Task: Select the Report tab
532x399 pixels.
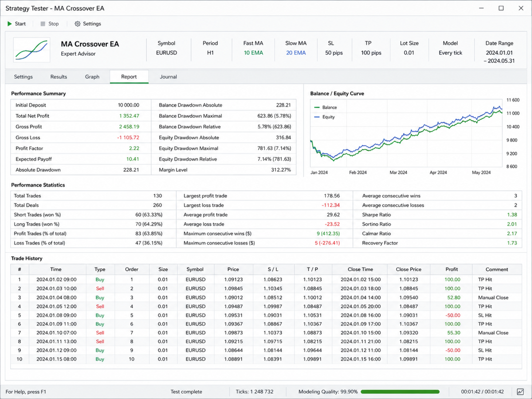Action: pos(129,77)
